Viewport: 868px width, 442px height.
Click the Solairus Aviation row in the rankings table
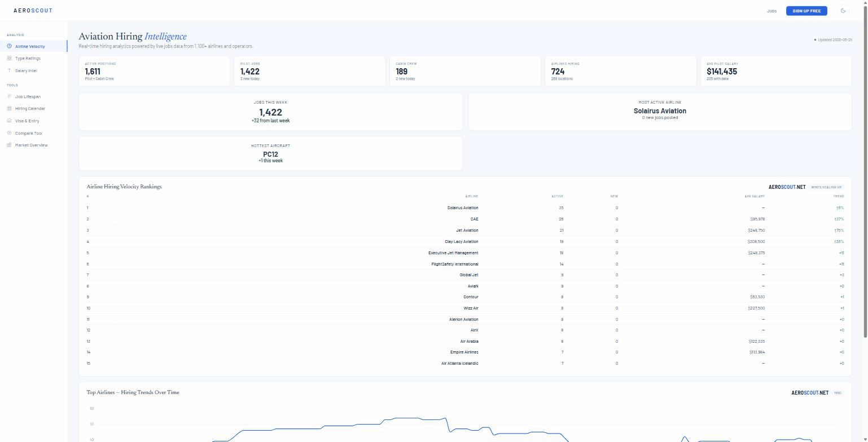[x=465, y=207]
